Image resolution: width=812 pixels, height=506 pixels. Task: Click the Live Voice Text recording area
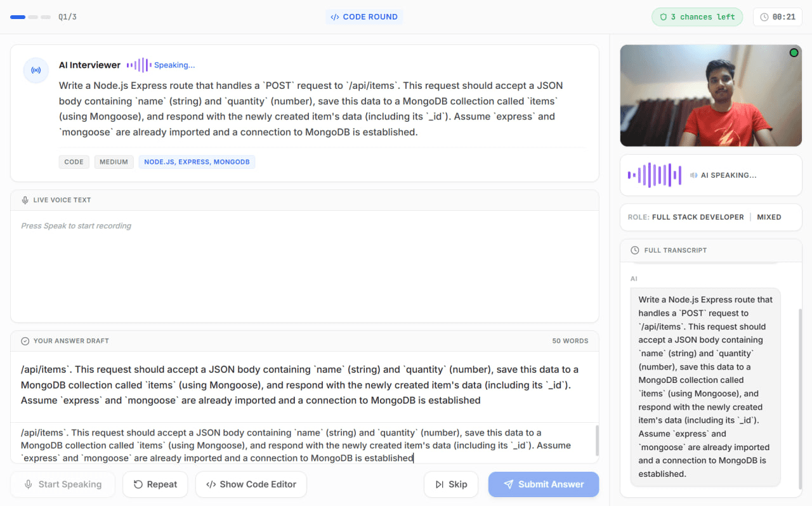click(x=304, y=266)
